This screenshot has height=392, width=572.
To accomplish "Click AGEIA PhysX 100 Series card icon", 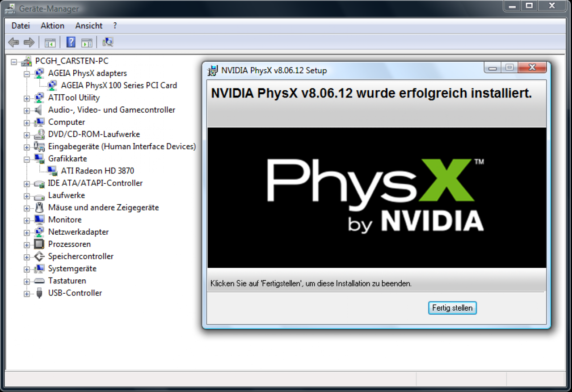I will 52,85.
